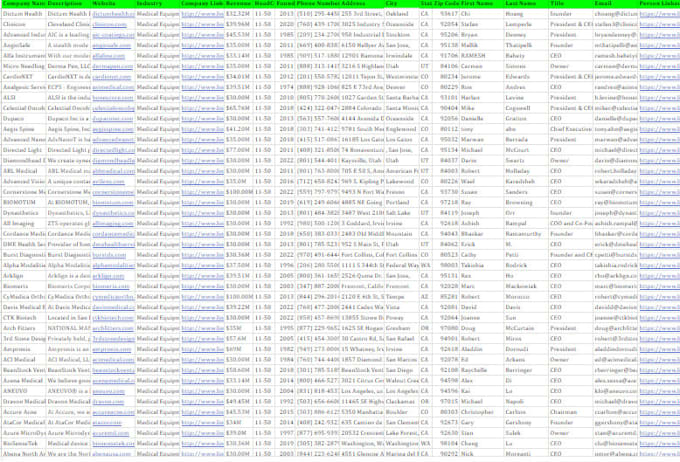Click the Los Gatos city cell
This screenshot has width=680, height=462.
pyautogui.click(x=402, y=140)
